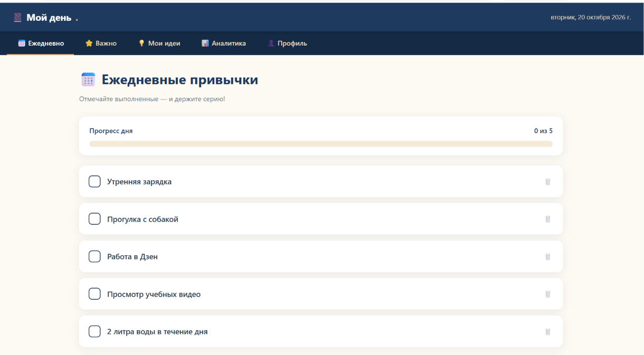Select the Профиль tab

[x=287, y=44]
